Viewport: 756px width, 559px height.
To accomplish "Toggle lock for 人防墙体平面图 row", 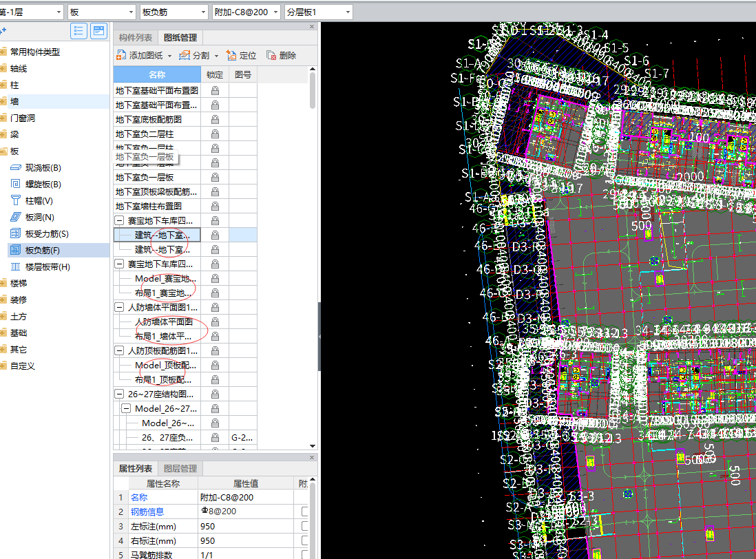I will 215,321.
